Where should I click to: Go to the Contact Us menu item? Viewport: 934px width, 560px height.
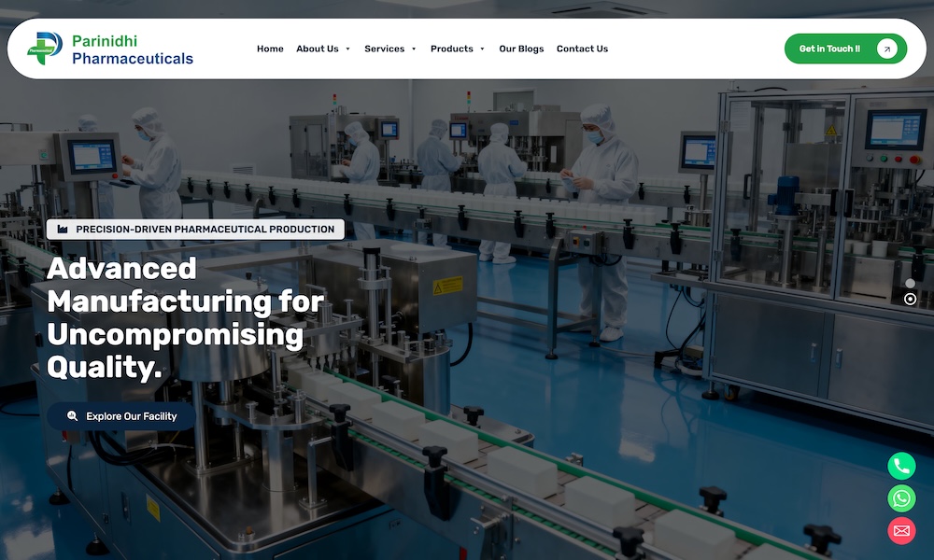582,49
